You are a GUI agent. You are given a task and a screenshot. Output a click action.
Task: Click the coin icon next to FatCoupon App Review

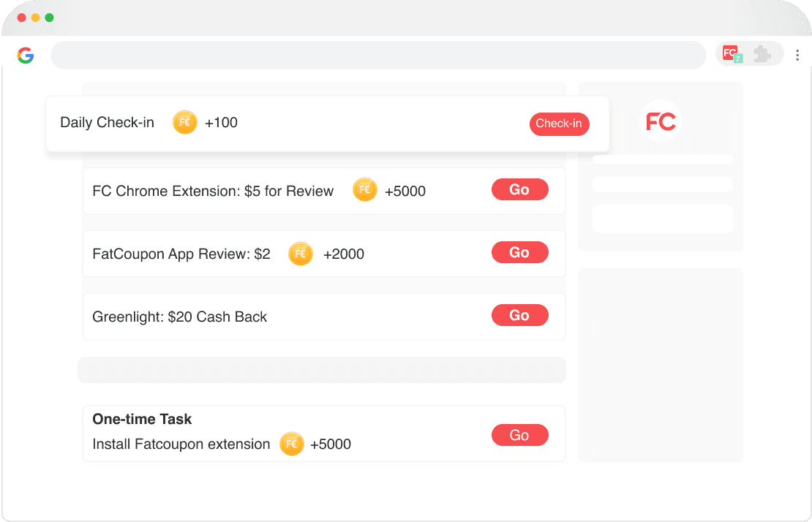301,254
